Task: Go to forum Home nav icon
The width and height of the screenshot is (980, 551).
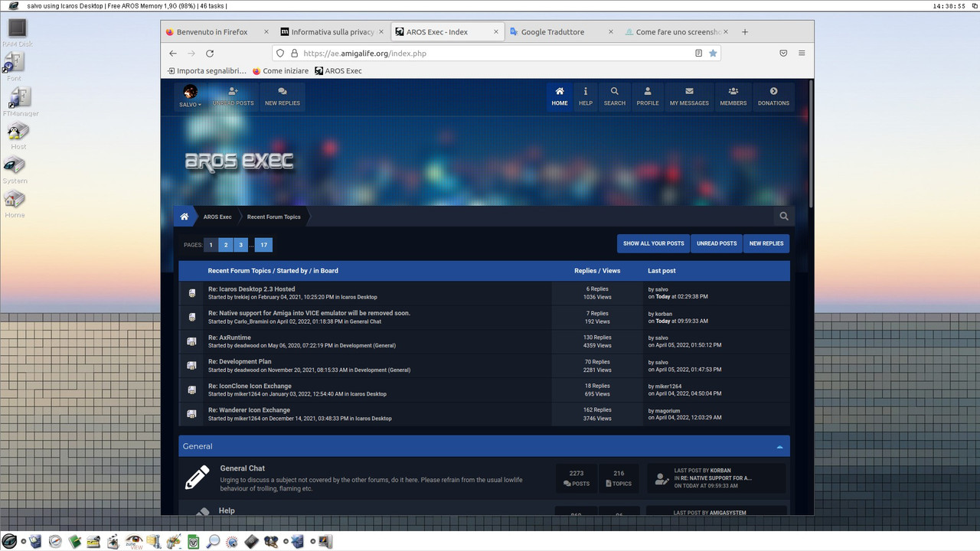Action: click(x=560, y=96)
